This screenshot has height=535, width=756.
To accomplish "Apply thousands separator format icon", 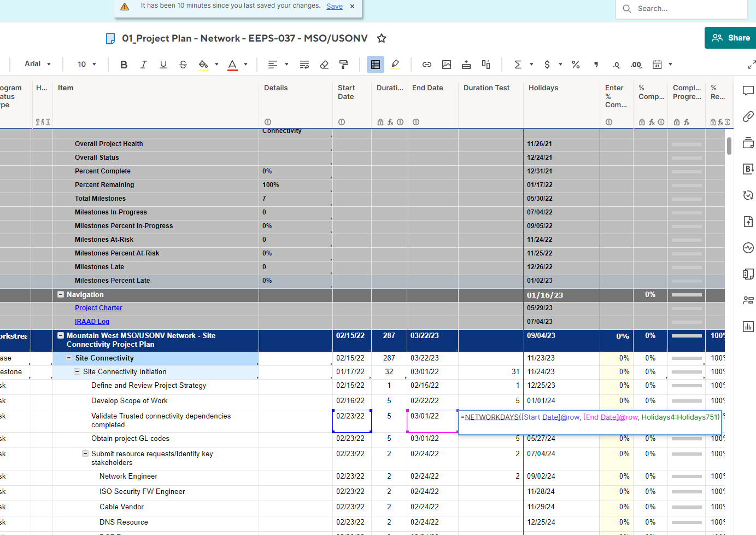I will point(596,65).
